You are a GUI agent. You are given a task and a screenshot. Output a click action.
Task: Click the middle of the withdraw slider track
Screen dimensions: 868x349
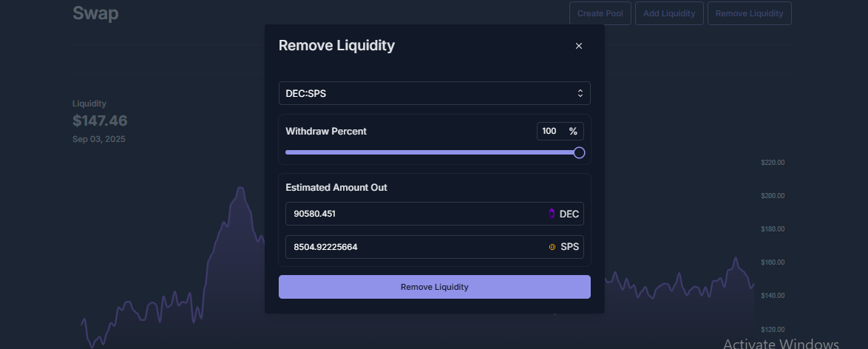click(x=432, y=152)
